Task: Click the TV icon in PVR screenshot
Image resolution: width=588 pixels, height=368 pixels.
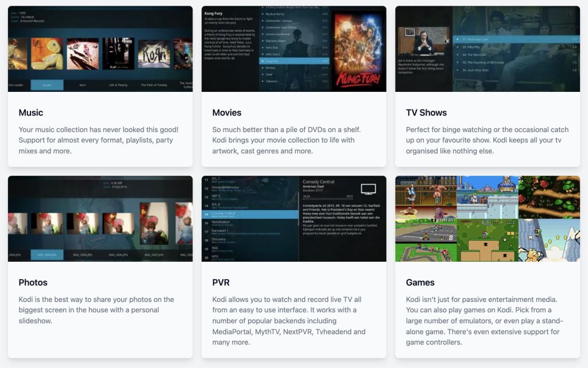Action: (x=368, y=189)
